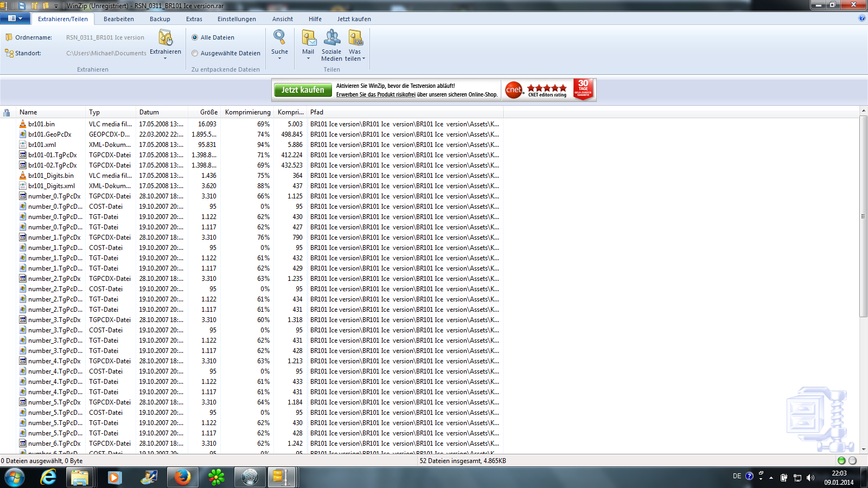Click the file icon beside br101.xml
This screenshot has width=868, height=488.
pos(23,145)
